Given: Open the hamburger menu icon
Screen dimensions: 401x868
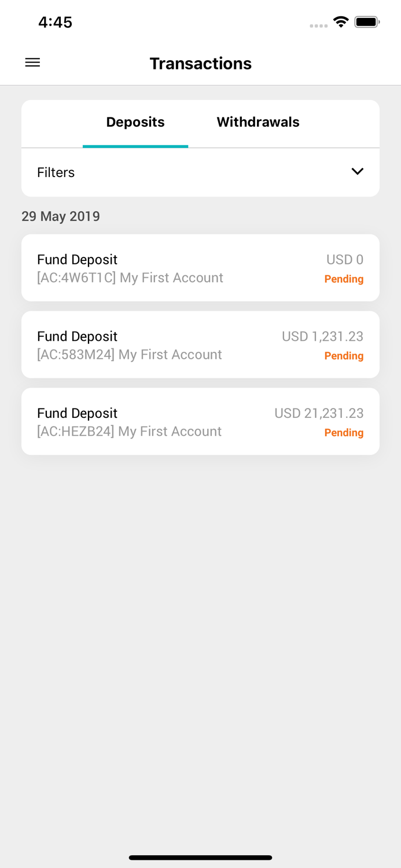Looking at the screenshot, I should click(x=32, y=62).
